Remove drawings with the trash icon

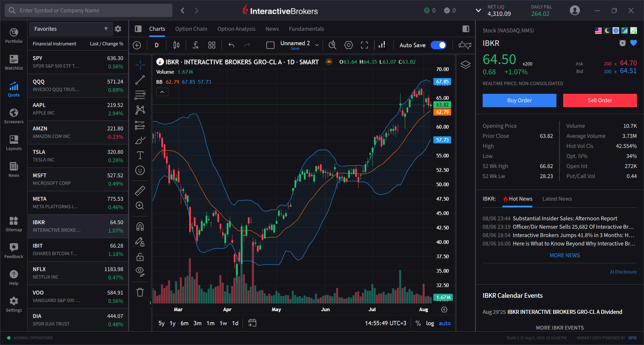click(140, 292)
